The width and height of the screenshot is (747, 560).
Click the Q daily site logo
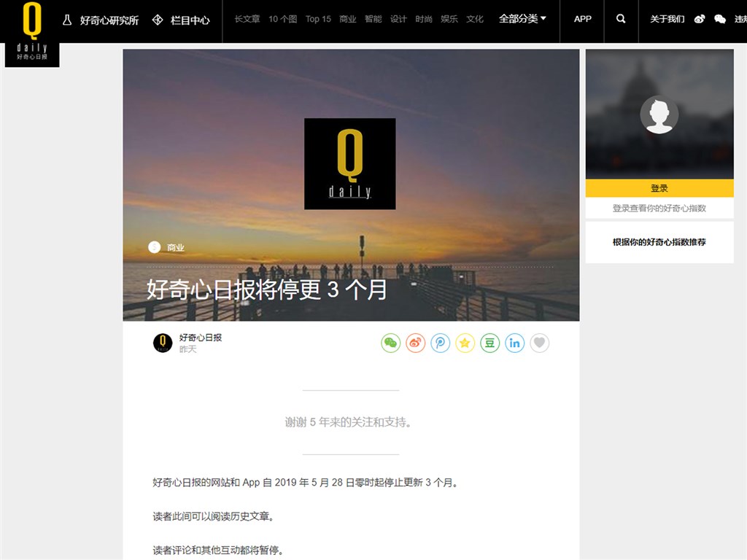[32, 32]
